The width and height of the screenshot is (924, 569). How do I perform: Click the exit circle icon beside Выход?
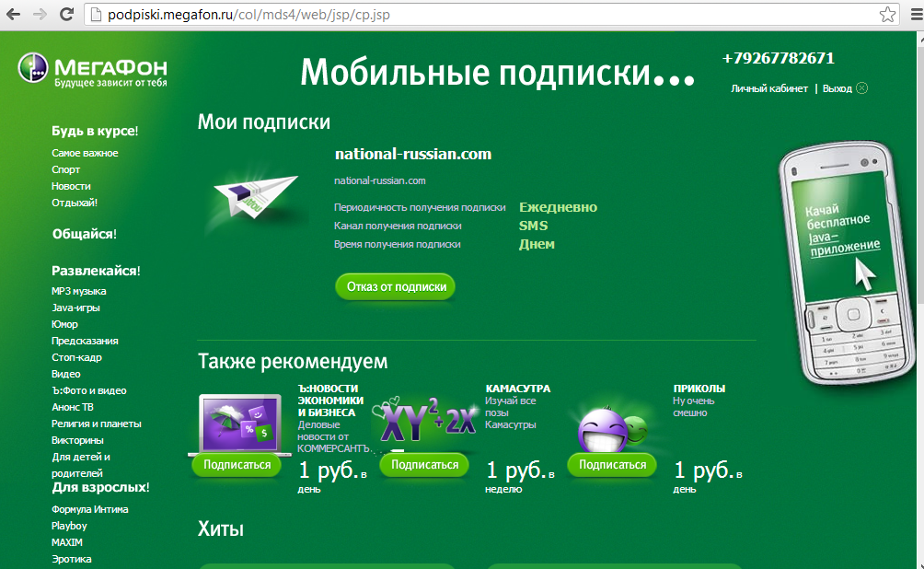(861, 88)
